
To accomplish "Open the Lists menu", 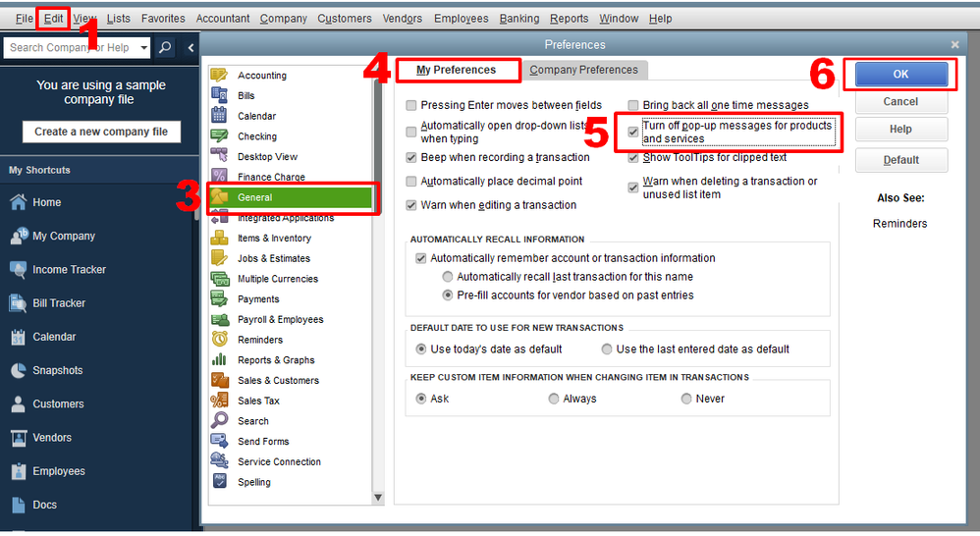I will tap(118, 18).
